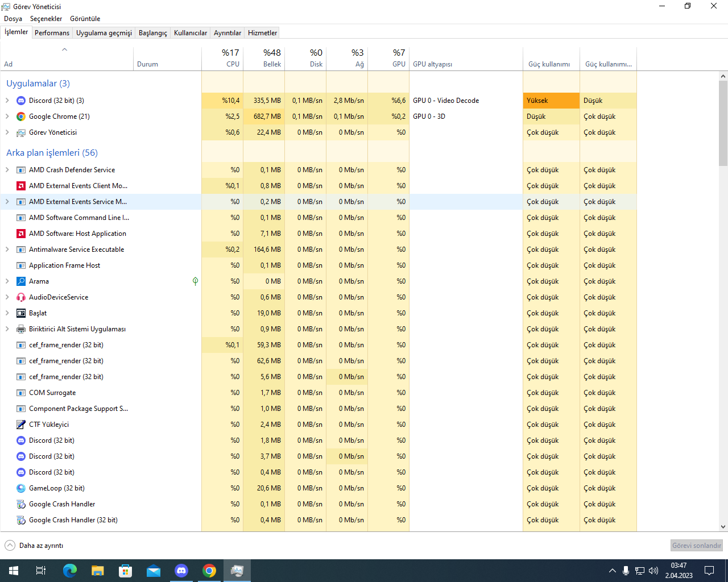Click the scrollbar up arrow
728x582 pixels.
tap(723, 76)
